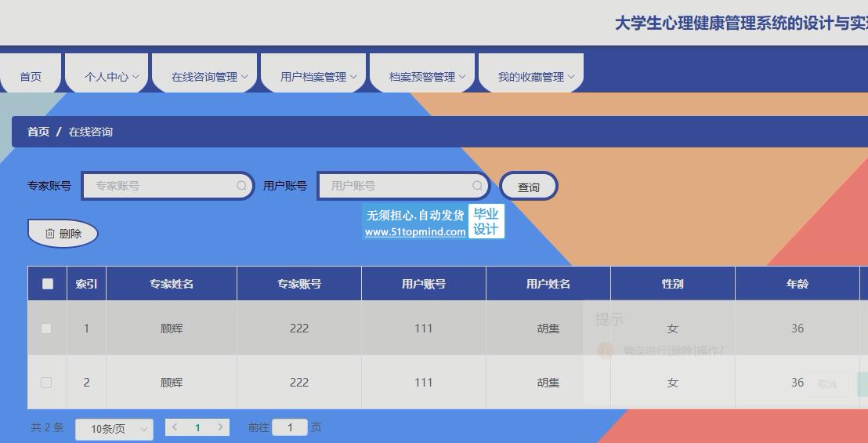The width and height of the screenshot is (868, 443).
Task: Click 在线咨询 in the breadcrumb
Action: pos(91,132)
